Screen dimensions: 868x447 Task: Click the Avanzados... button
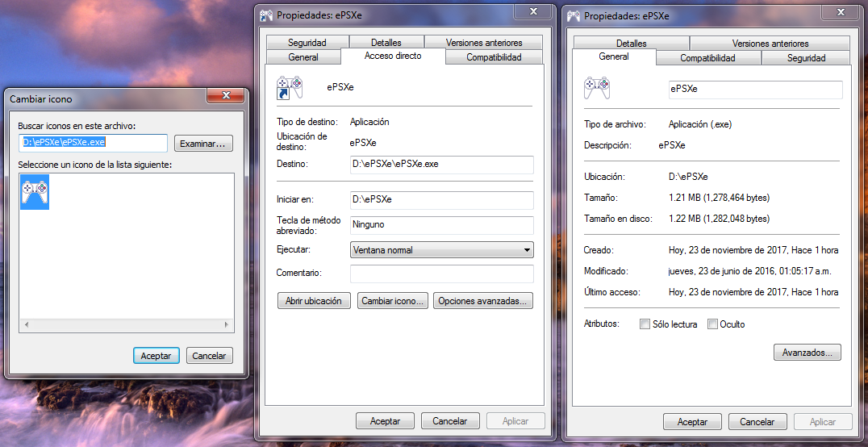click(807, 353)
